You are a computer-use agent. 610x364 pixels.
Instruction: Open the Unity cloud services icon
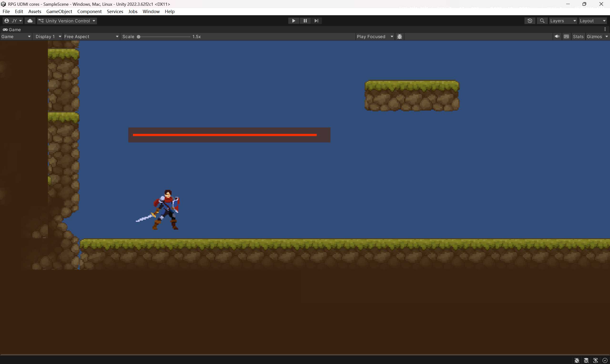click(x=30, y=21)
